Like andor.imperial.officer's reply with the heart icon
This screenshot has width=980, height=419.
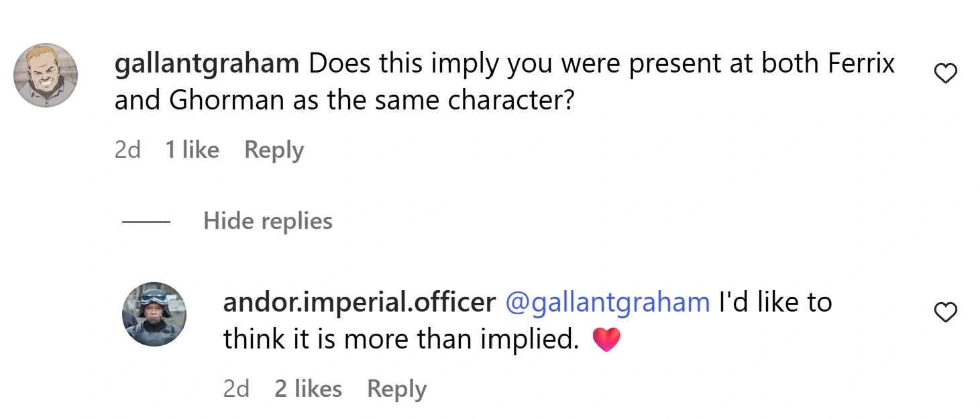[x=945, y=313]
